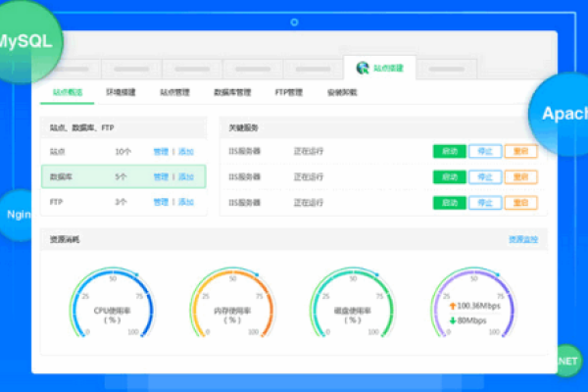Click the 10个 site count
This screenshot has width=588, height=392.
tap(123, 152)
